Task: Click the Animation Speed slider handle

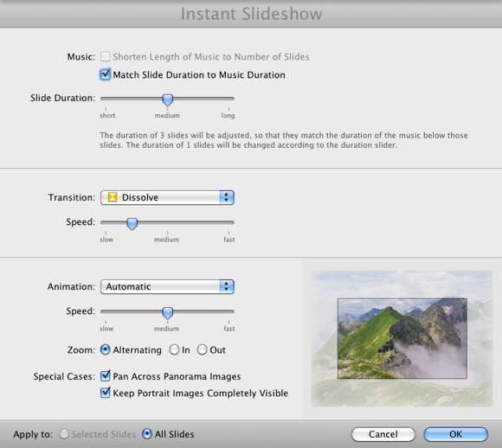Action: (x=167, y=312)
